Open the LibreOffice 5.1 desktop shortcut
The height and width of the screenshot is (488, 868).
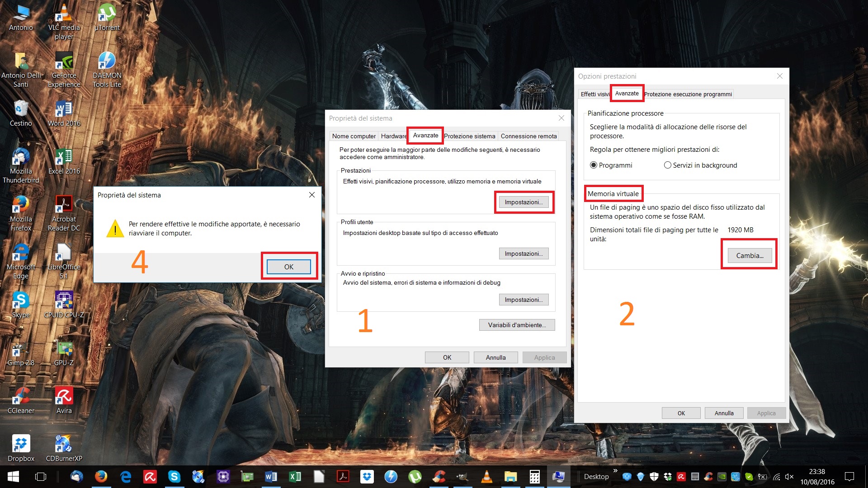pyautogui.click(x=64, y=261)
